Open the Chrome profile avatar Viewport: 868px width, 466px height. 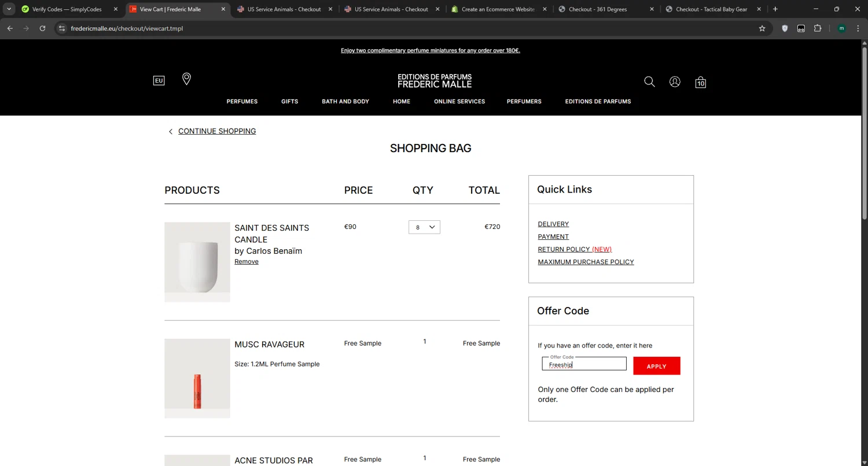tap(841, 28)
